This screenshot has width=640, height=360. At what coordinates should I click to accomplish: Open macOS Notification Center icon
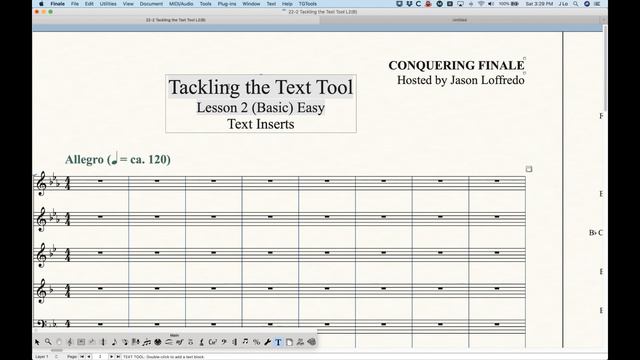597,4
